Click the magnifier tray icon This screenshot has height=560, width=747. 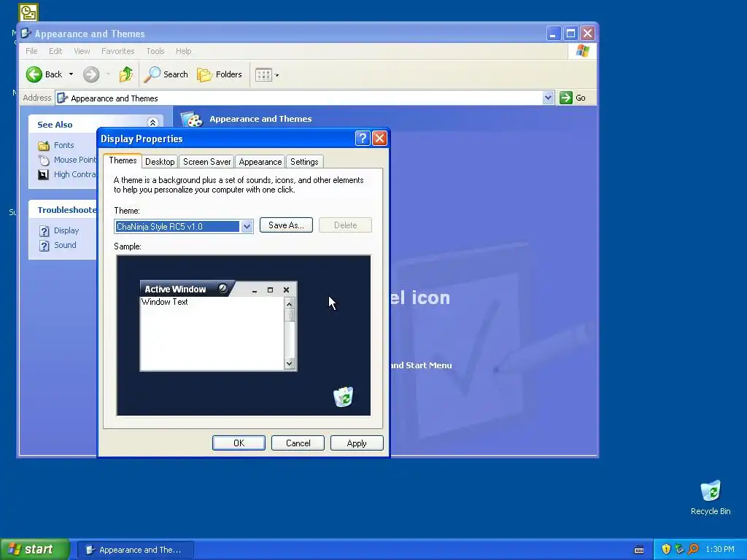tap(693, 550)
